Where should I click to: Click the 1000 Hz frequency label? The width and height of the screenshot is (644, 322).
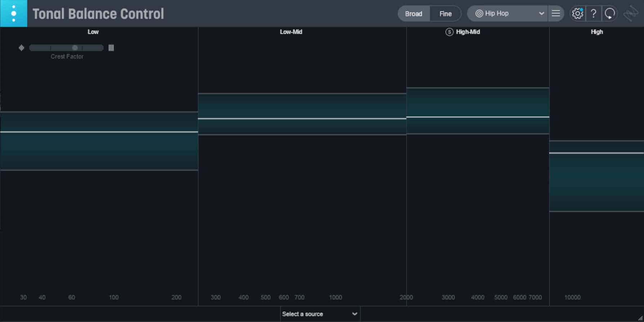(x=335, y=297)
